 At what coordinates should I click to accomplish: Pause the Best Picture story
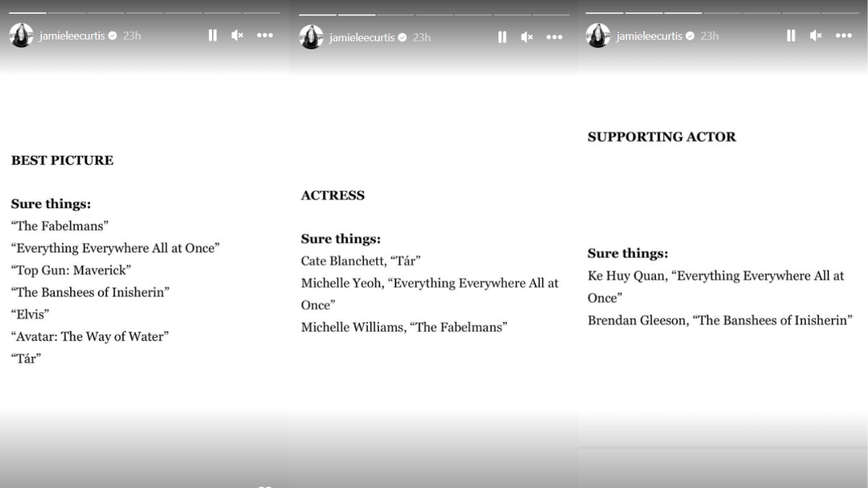213,35
